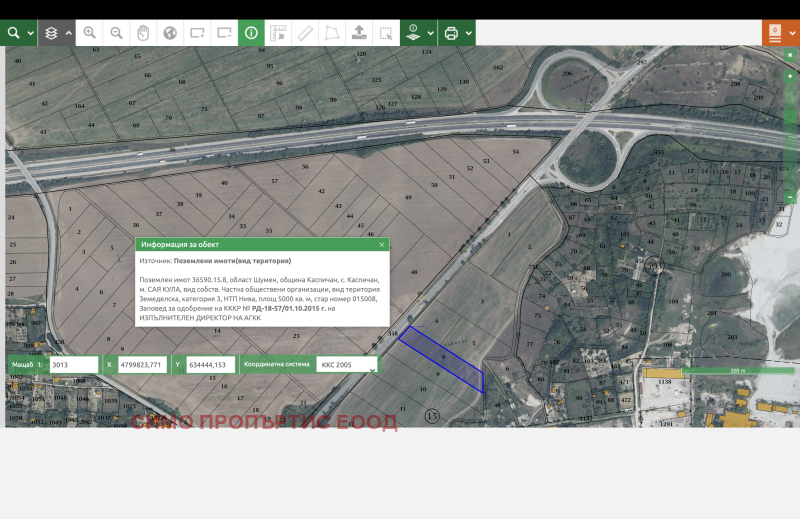Viewport: 800px width, 519px height.
Task: Select the rectangle selection tool
Action: [386, 33]
